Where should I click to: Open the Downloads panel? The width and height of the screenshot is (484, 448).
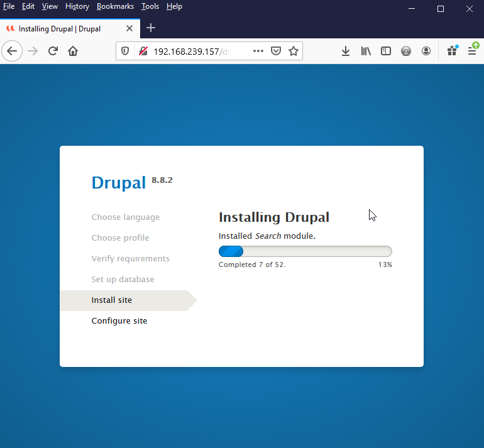coord(345,52)
